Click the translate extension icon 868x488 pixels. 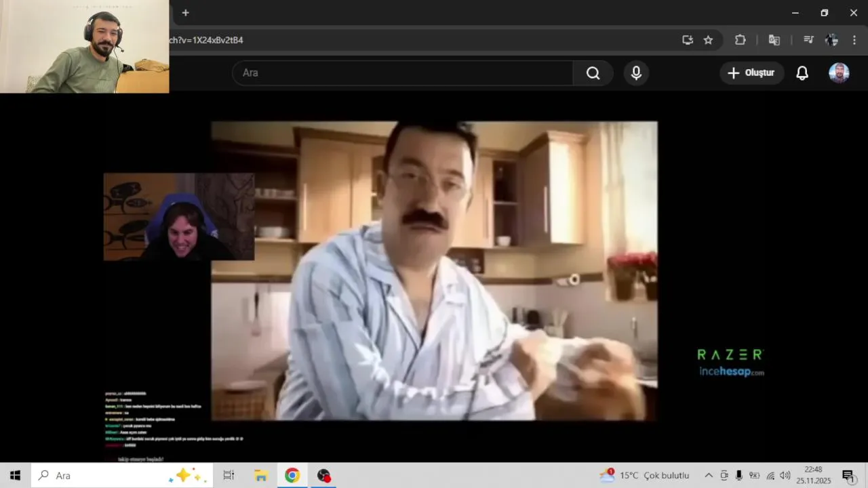[774, 40]
